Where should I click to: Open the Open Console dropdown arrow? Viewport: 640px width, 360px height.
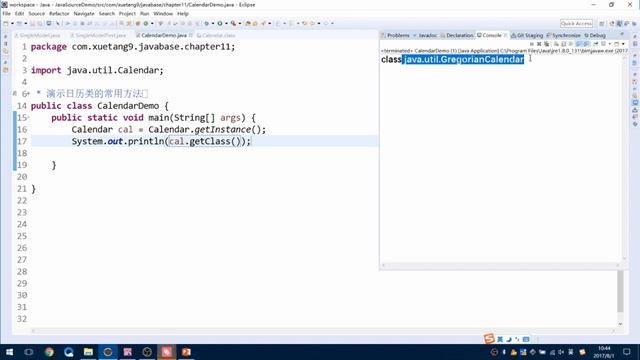623,44
